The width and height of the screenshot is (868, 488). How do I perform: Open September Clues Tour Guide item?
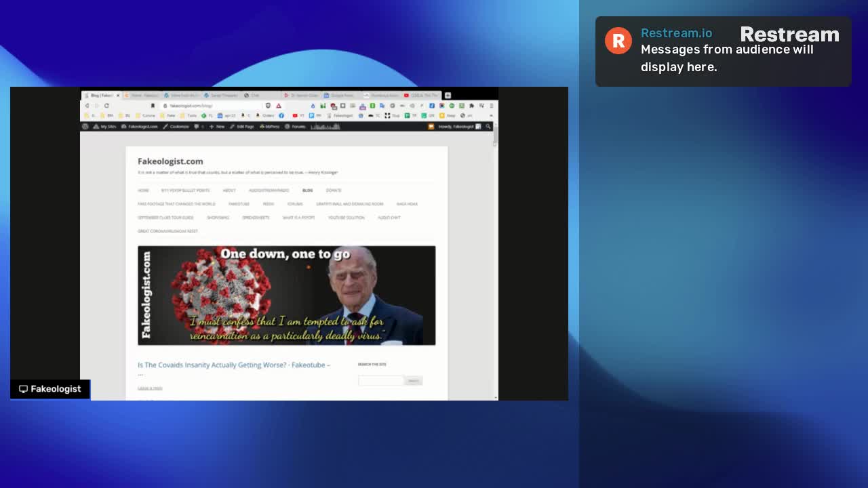pos(165,218)
